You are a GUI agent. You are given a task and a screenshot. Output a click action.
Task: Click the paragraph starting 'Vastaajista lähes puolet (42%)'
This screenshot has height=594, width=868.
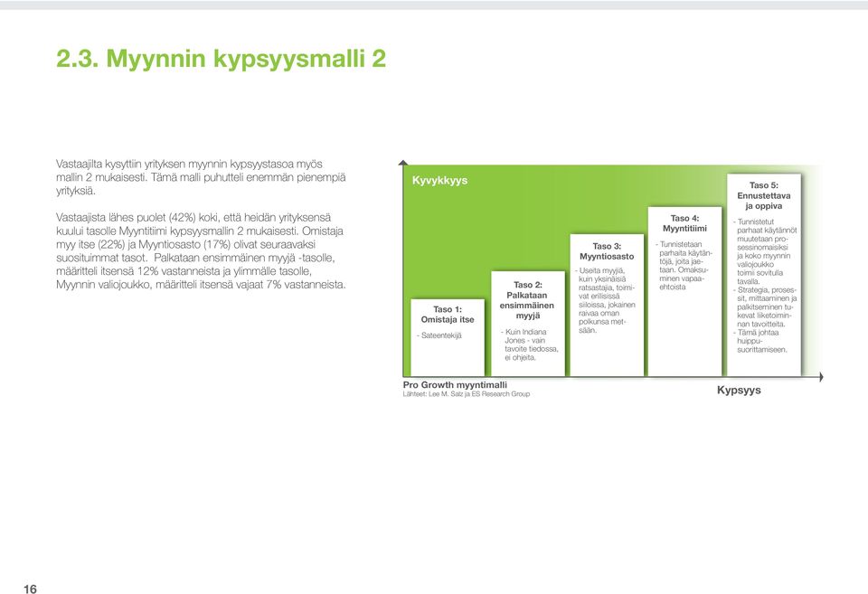click(201, 250)
